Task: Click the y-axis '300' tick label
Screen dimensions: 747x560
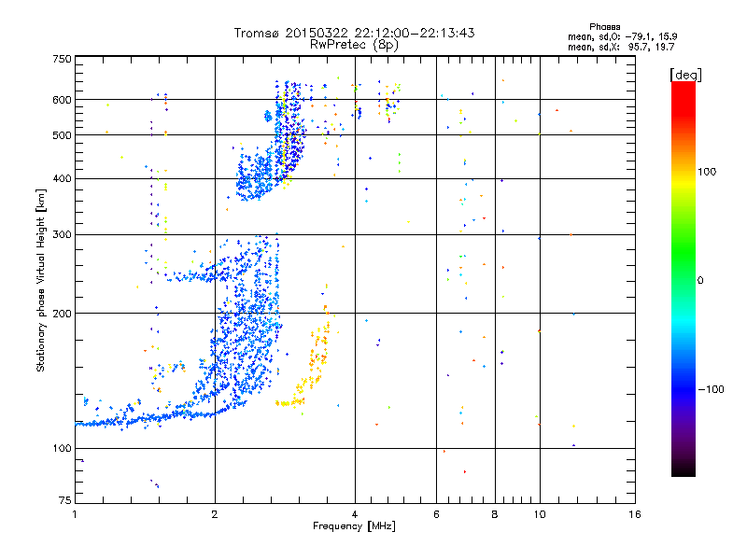Action: click(62, 235)
